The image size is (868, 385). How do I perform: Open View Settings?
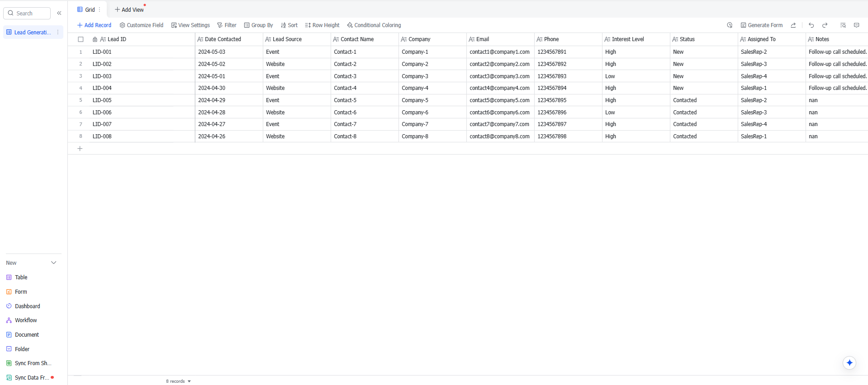pos(190,25)
